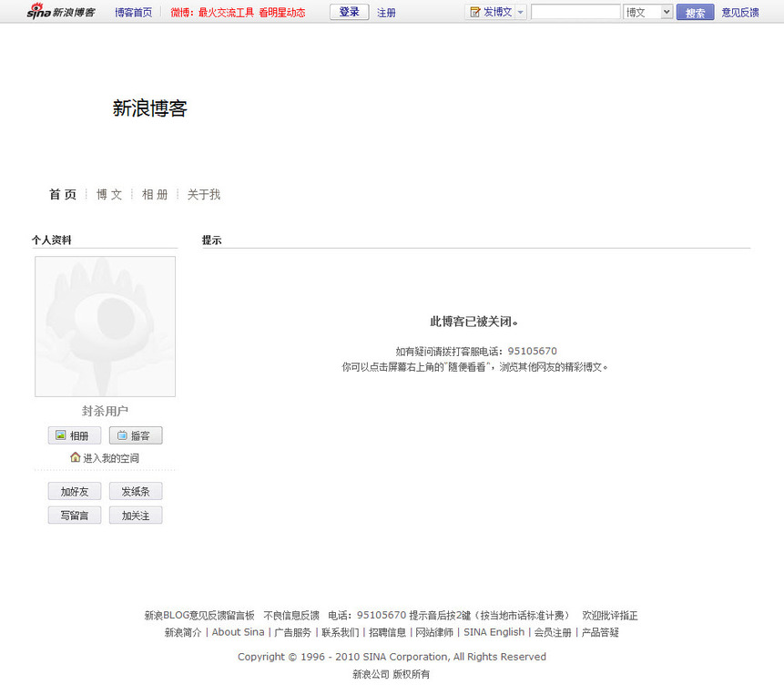Screen dimensions: 784x695
Task: Click the 新浪公司 版权所有 footer text
Action: point(391,674)
